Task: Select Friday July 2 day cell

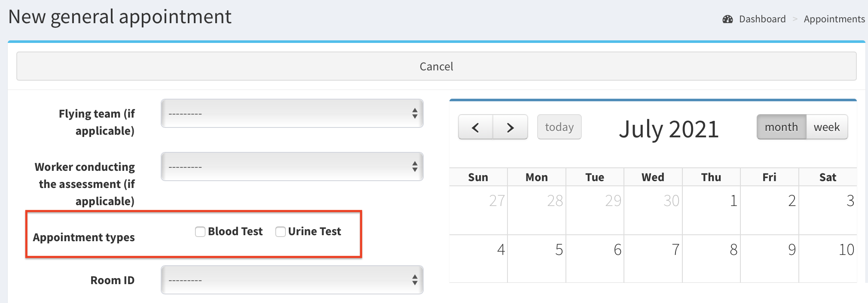Action: tap(769, 210)
